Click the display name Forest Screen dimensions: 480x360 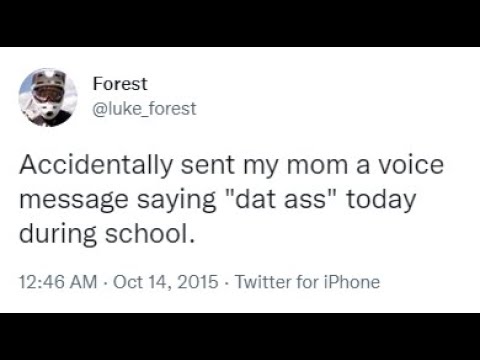click(x=120, y=84)
